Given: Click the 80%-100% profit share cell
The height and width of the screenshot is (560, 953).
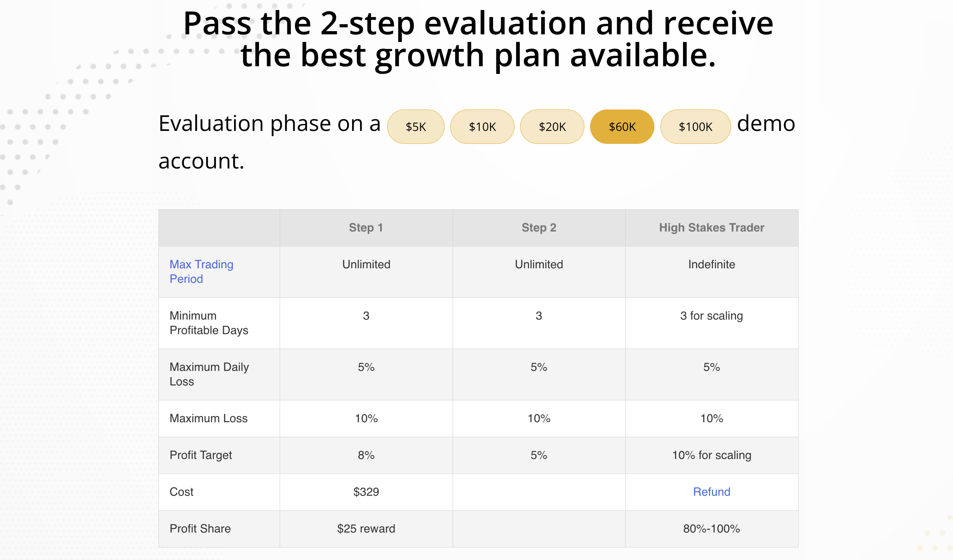Looking at the screenshot, I should pos(712,529).
